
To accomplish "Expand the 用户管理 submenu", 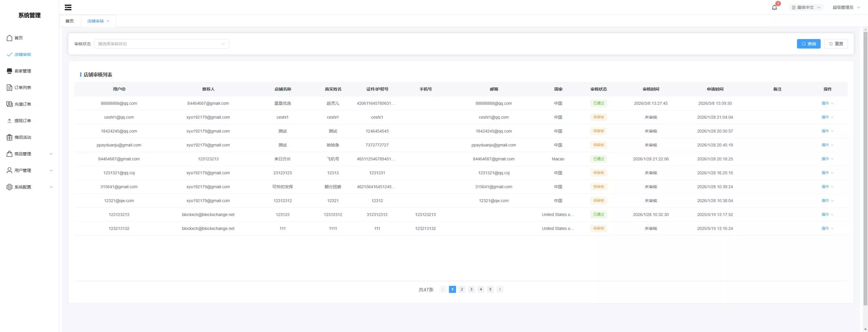I will tap(51, 171).
